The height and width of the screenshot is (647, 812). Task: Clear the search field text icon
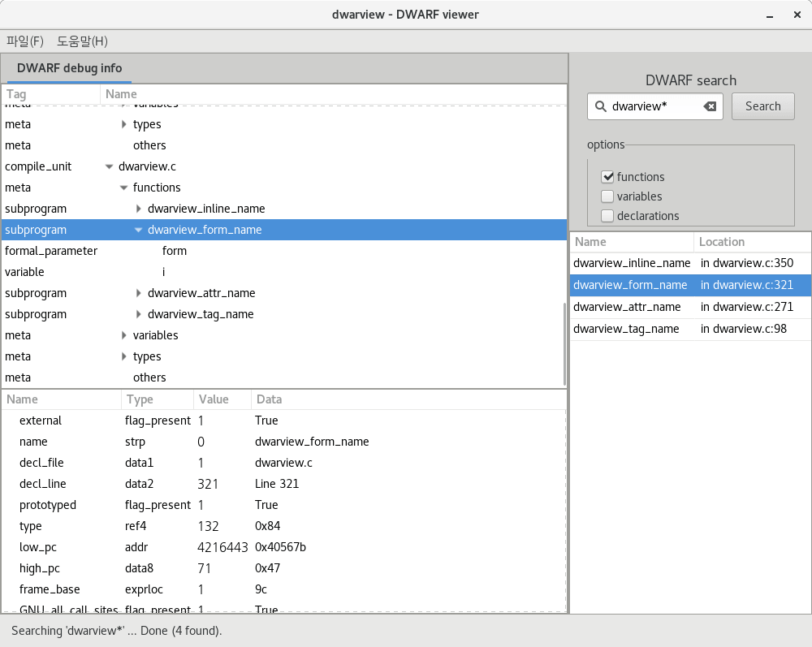pyautogui.click(x=710, y=106)
